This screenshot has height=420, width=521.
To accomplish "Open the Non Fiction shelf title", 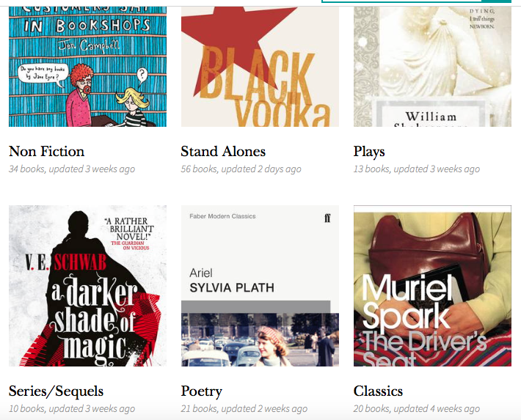I will coord(46,152).
